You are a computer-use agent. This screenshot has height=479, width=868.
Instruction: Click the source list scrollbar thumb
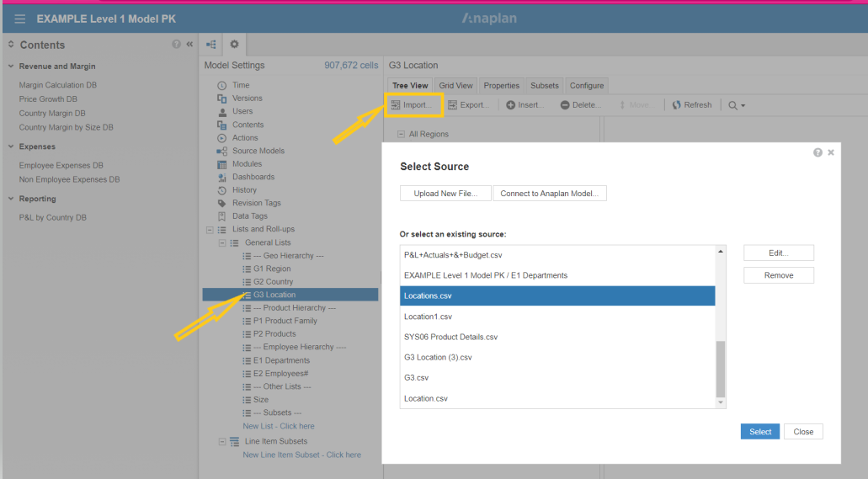[x=720, y=369]
